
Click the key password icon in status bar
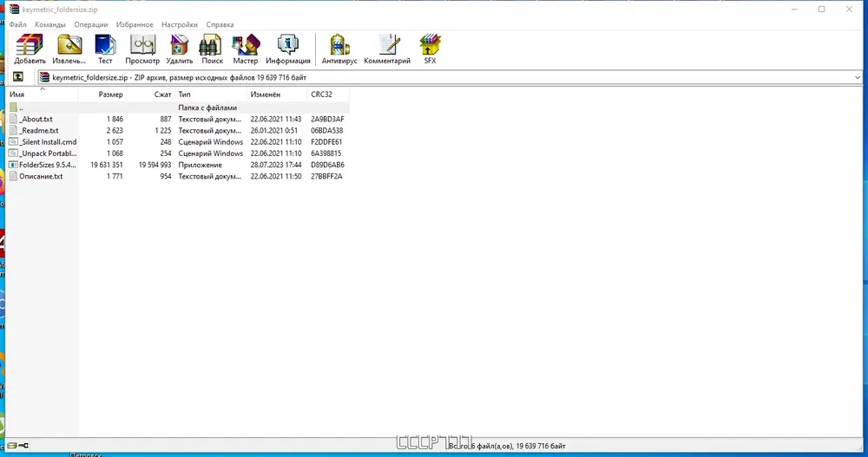(23, 446)
